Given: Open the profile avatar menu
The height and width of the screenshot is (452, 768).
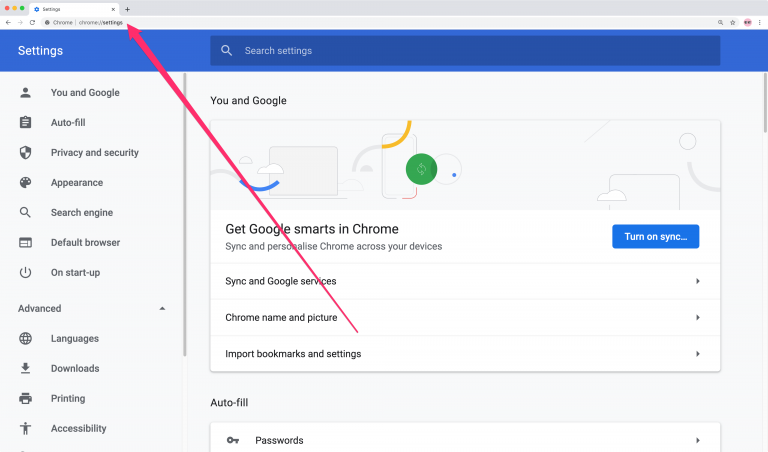Looking at the screenshot, I should coord(747,23).
